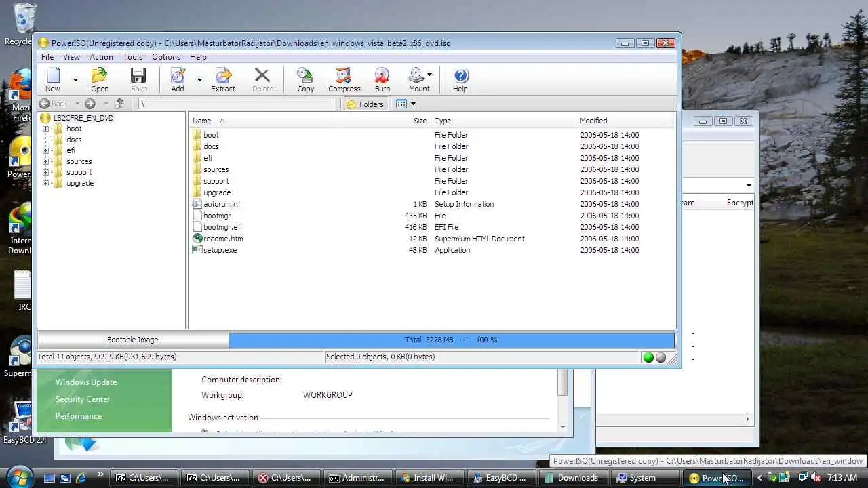Switch to the EasyBCD taskbar button

coord(500,478)
